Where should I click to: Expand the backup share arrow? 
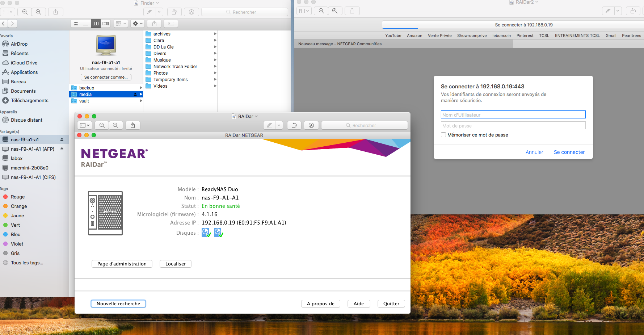pos(141,88)
